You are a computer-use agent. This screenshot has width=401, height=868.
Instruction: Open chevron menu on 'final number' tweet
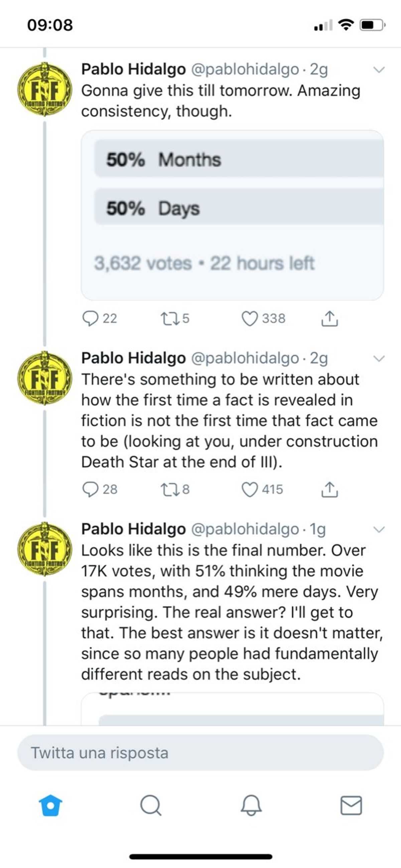pyautogui.click(x=379, y=529)
